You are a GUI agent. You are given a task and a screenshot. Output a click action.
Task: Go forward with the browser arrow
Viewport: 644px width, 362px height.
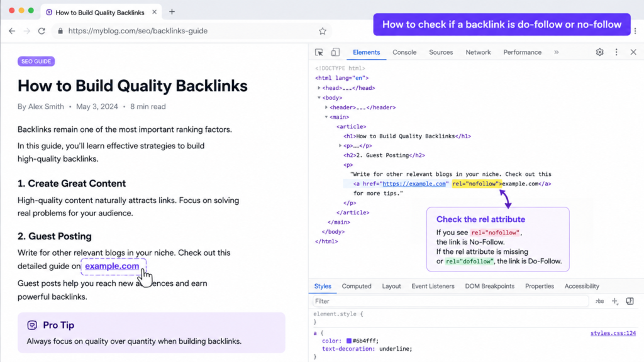tap(26, 31)
